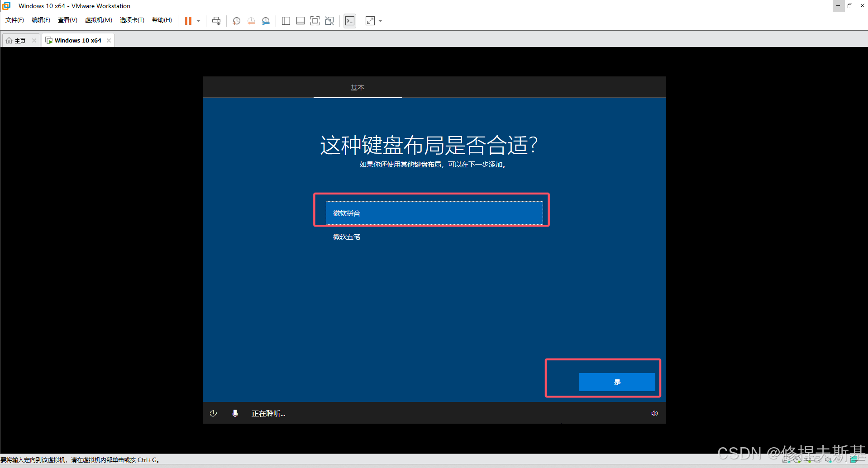The width and height of the screenshot is (868, 468).
Task: Close the Windows 10 x64 tab
Action: click(109, 41)
